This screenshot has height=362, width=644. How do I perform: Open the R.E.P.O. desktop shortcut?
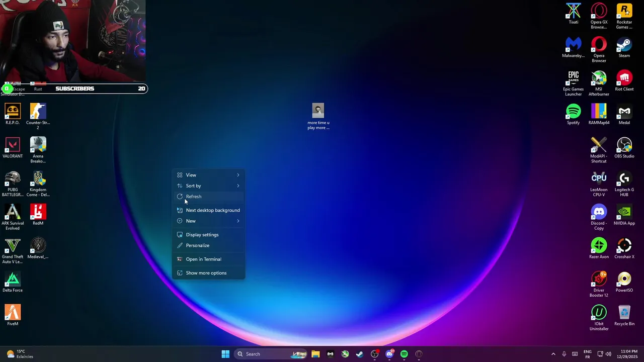pyautogui.click(x=13, y=114)
